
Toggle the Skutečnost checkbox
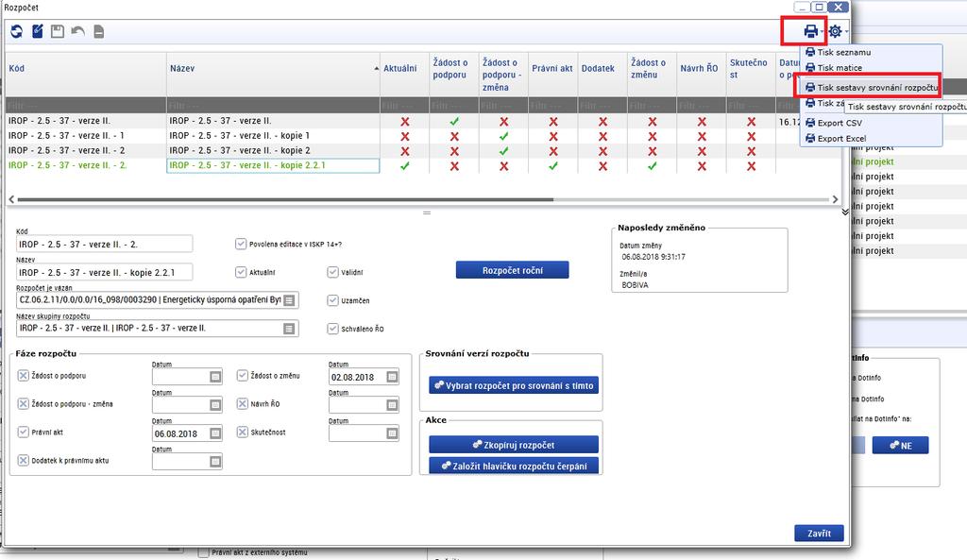[x=243, y=433]
